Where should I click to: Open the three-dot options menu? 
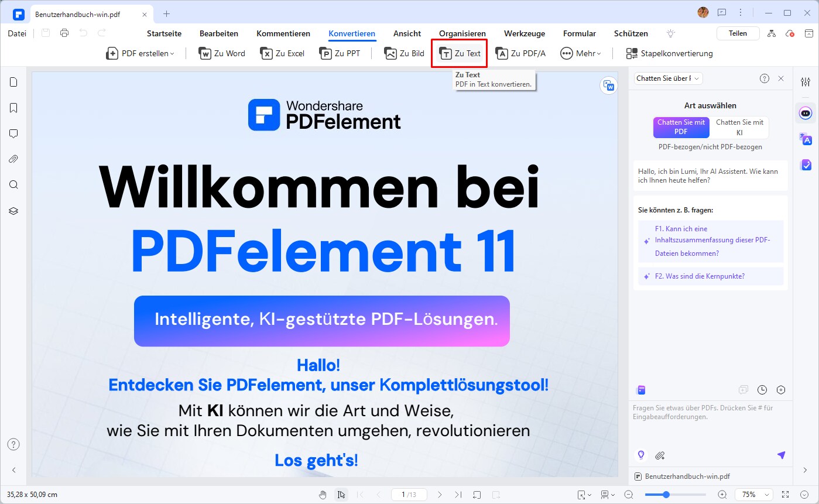tap(741, 12)
